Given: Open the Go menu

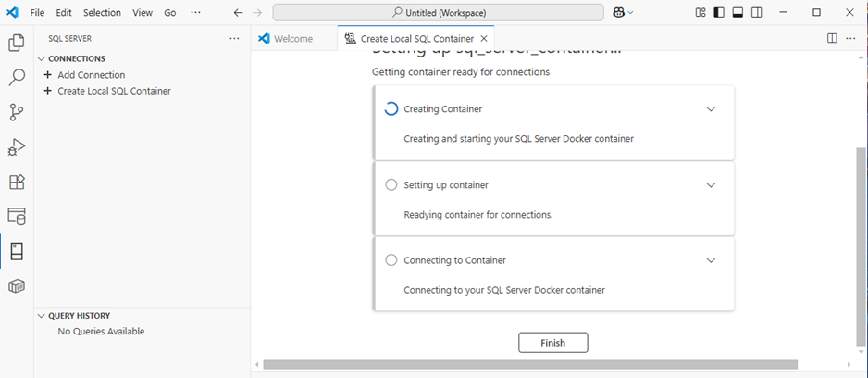Looking at the screenshot, I should coord(170,13).
